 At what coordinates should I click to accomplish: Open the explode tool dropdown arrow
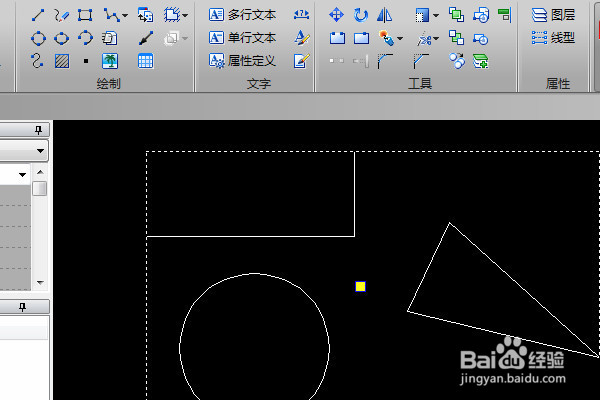tap(400, 38)
